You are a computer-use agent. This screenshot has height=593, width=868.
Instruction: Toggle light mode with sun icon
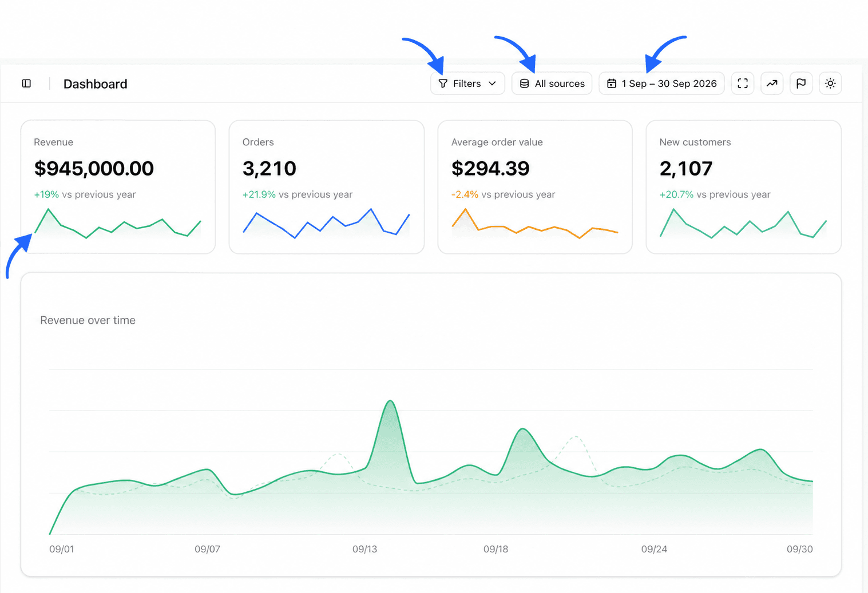(830, 83)
